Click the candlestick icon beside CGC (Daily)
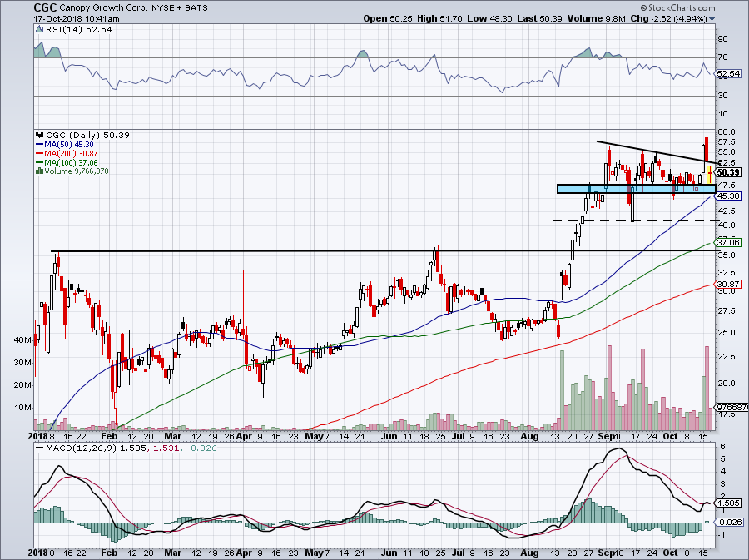Image resolution: width=749 pixels, height=560 pixels. pos(40,136)
